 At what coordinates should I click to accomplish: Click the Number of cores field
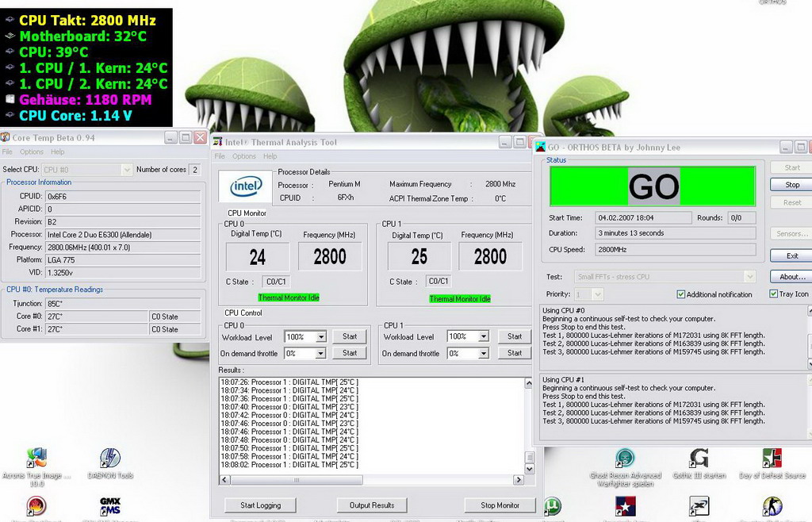click(x=195, y=169)
